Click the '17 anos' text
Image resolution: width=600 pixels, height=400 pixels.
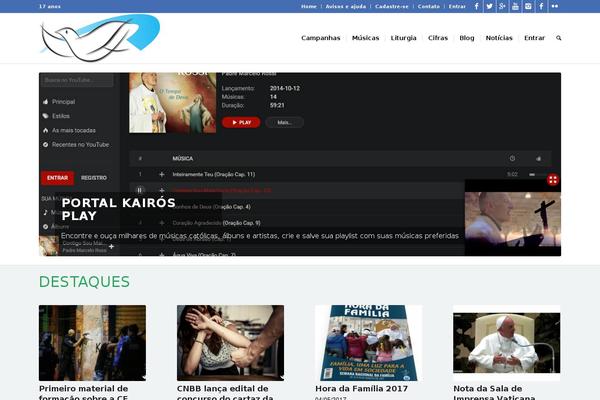point(50,7)
